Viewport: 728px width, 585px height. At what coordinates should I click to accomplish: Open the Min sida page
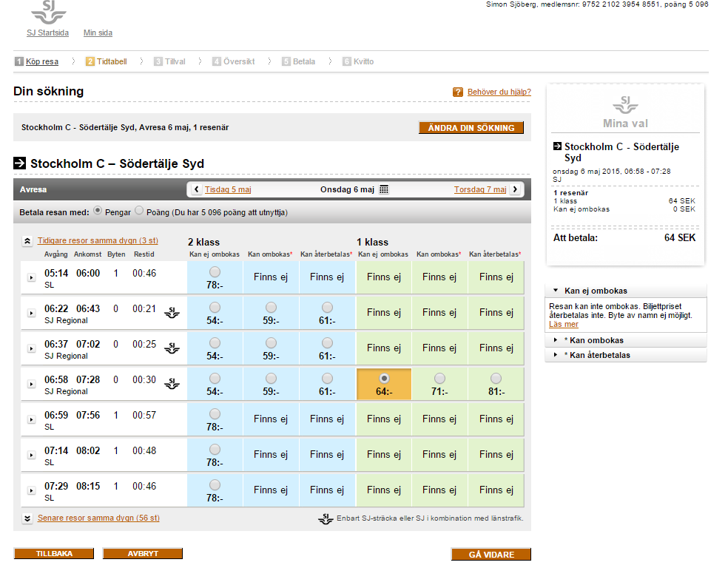pyautogui.click(x=98, y=33)
